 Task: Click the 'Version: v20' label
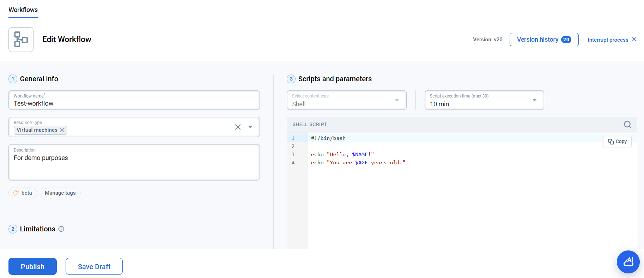click(x=487, y=40)
